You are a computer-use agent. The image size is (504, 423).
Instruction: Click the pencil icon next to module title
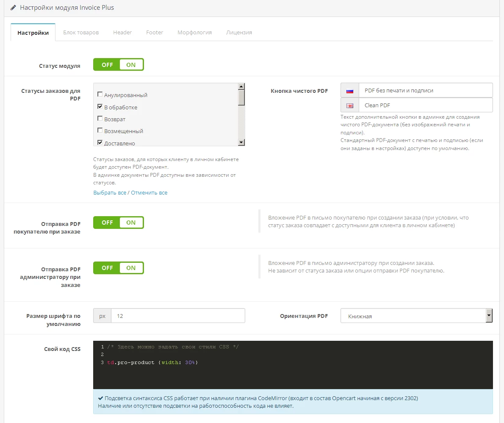coord(13,7)
